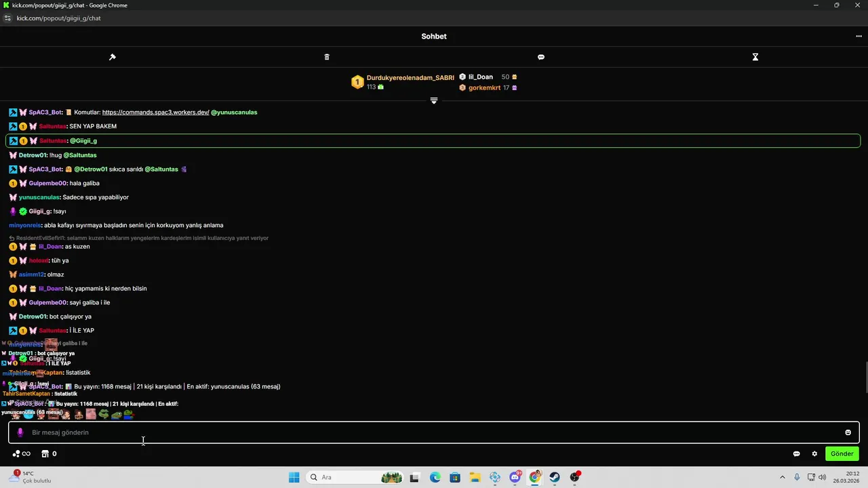Click the green verified badge next to Giigii_g
Image resolution: width=868 pixels, height=488 pixels.
point(23,211)
